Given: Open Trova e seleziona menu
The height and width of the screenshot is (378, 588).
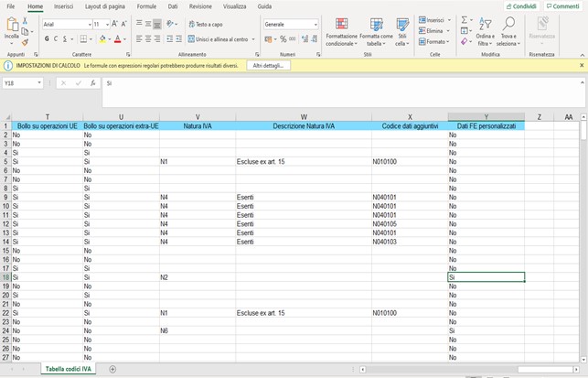Looking at the screenshot, I should coord(508,32).
